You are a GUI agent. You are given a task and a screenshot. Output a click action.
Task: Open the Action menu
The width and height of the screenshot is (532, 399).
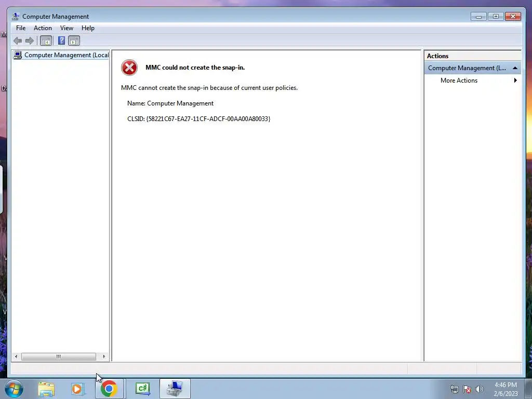43,28
